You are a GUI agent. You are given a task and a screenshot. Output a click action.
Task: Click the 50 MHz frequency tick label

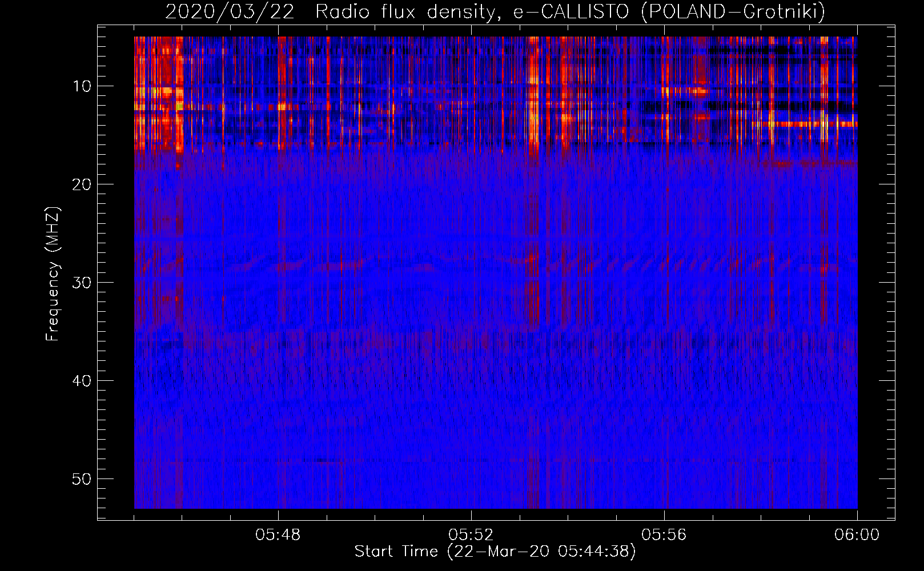point(82,479)
